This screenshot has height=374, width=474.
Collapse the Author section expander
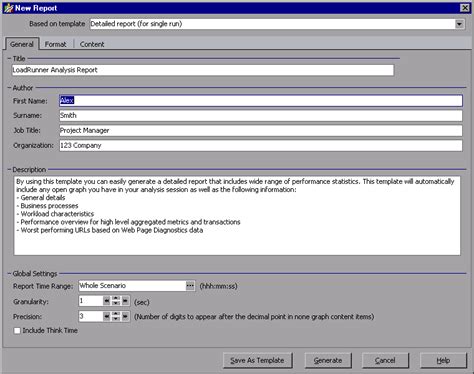coord(9,88)
